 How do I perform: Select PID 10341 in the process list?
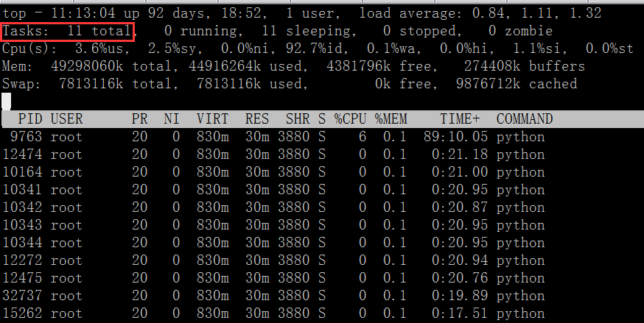(22, 190)
